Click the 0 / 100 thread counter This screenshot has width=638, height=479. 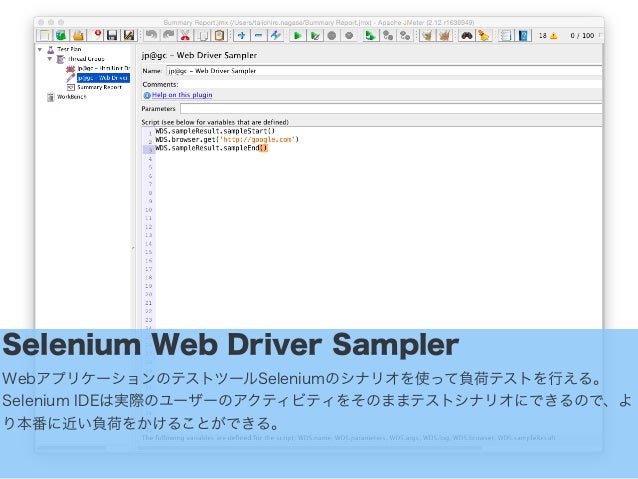pyautogui.click(x=582, y=36)
